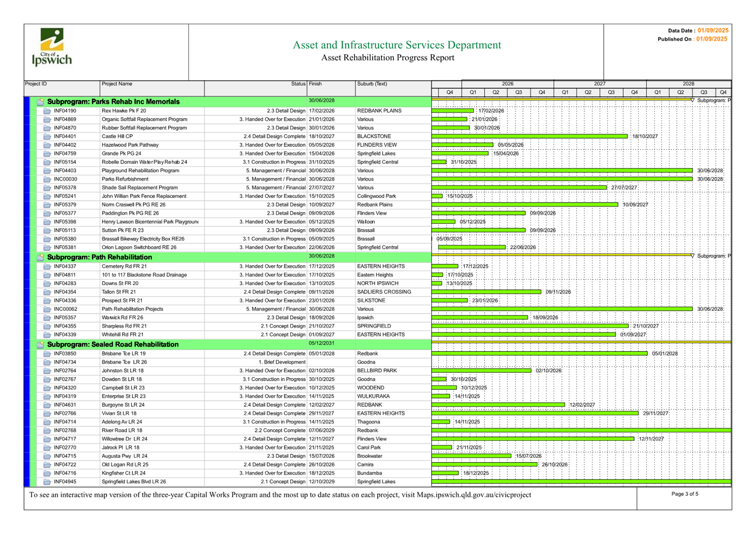Click the folder icon beside INC00062

47,309
